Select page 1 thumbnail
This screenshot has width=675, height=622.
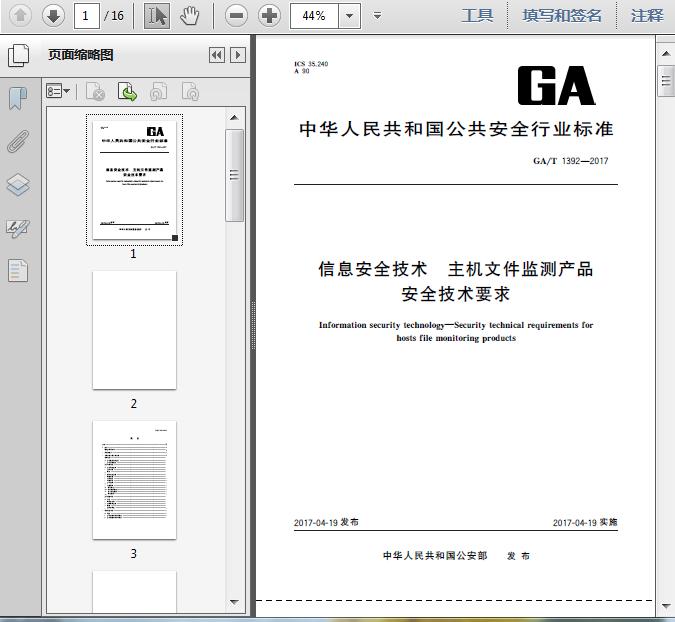click(x=134, y=180)
